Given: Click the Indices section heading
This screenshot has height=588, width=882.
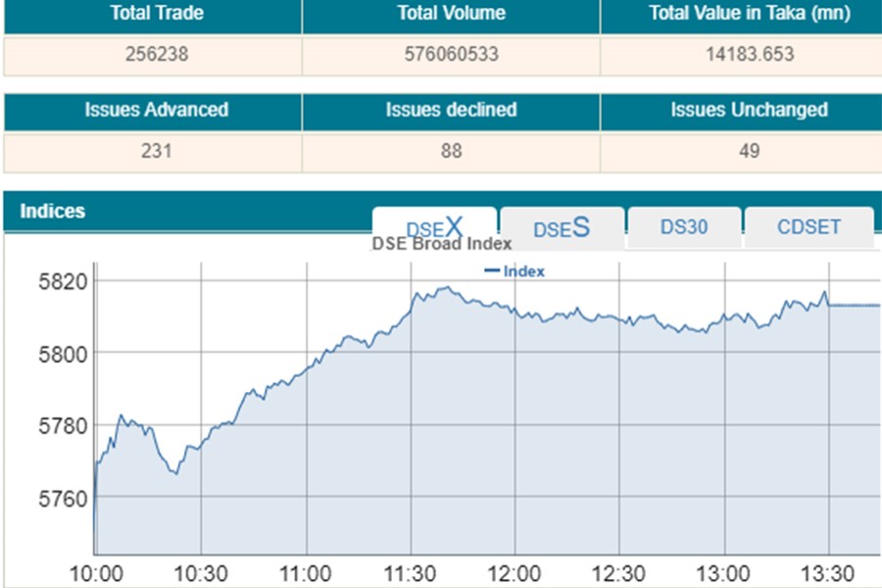Looking at the screenshot, I should coord(53,211).
